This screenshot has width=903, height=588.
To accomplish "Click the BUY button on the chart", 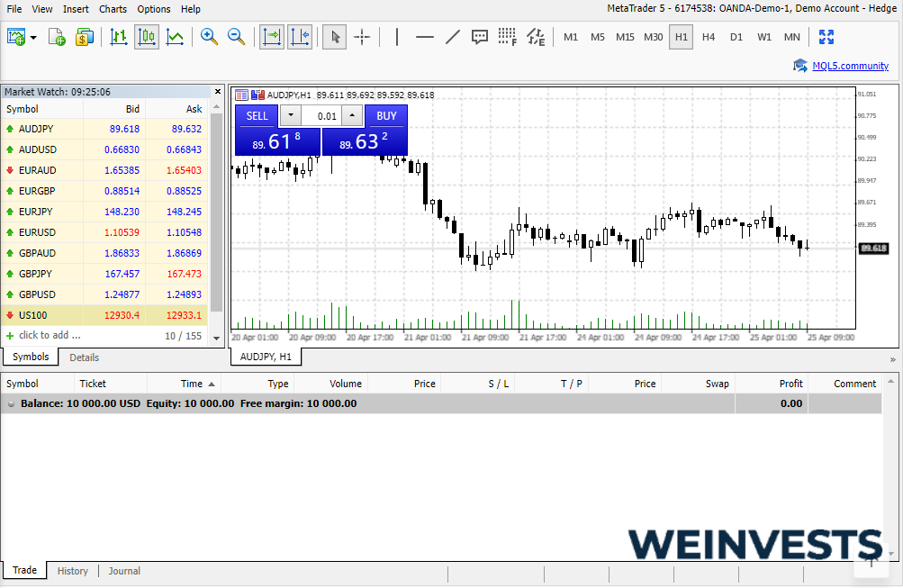I will click(x=386, y=116).
